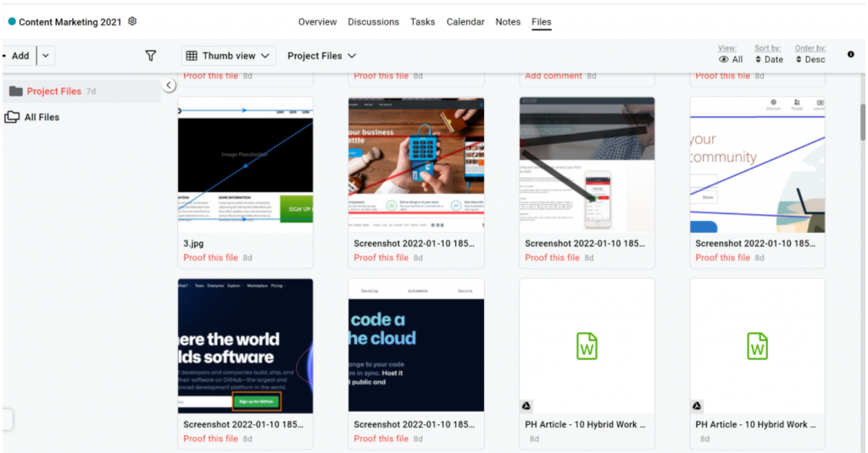Screen dimensions: 868x453
Task: Open the code a cloud thumbnail
Action: tap(416, 345)
